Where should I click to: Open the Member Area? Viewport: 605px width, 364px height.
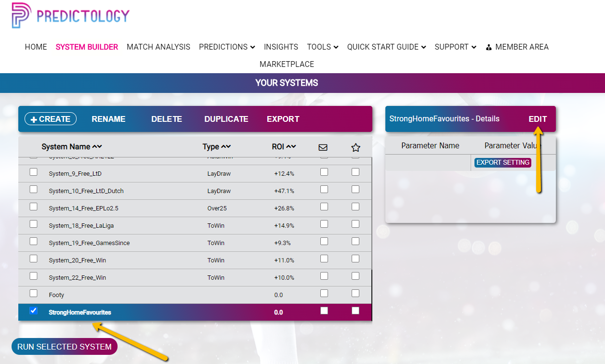coord(517,47)
